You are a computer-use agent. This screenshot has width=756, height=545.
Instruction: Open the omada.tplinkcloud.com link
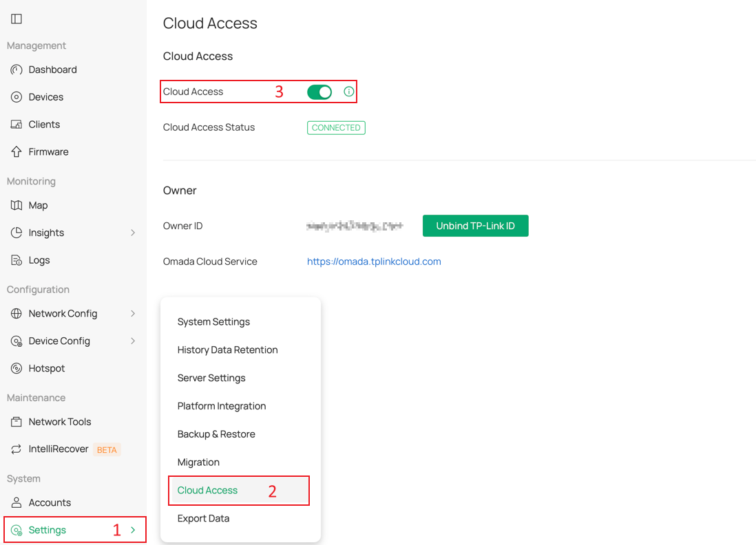click(373, 261)
